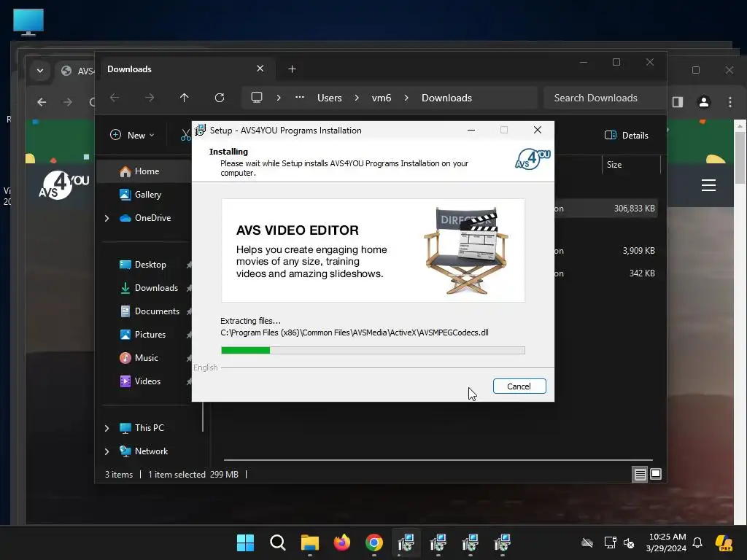Select the 306,833 KB file row
Image resolution: width=747 pixels, height=560 pixels.
(x=606, y=209)
